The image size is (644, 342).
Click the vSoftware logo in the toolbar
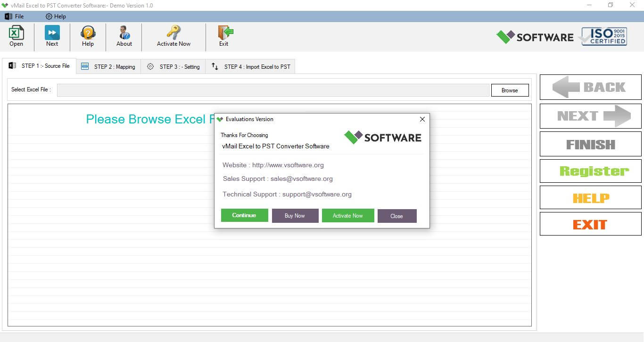(535, 37)
